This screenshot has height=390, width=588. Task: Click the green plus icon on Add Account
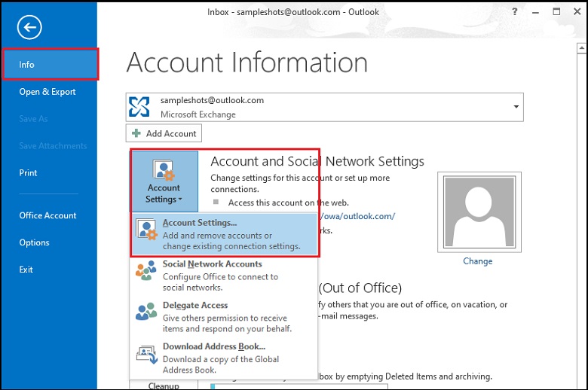click(136, 133)
